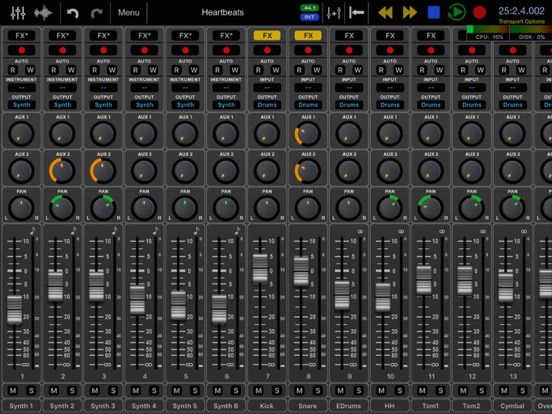Enable automation write on Synth 3
Screen dimensions: 552x414
112,70
